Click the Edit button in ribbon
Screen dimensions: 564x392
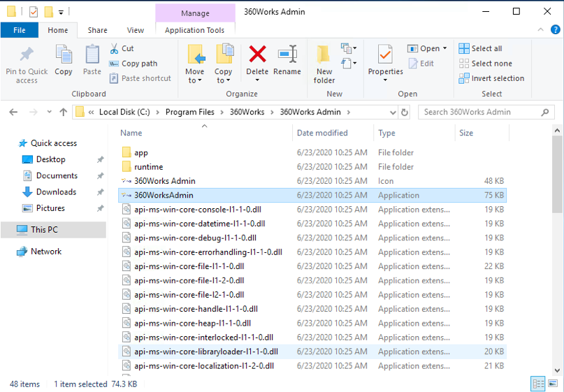click(x=421, y=64)
